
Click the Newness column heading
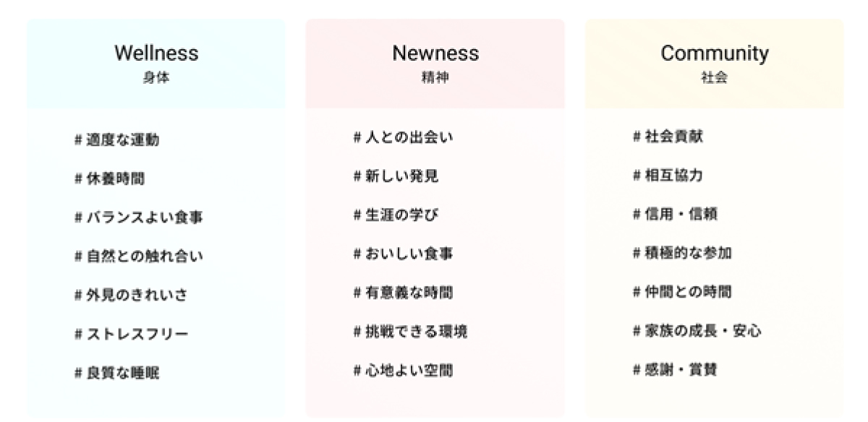tap(435, 53)
